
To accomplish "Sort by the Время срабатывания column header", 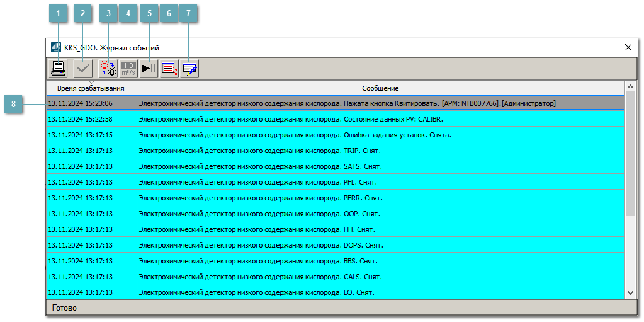I will pos(91,88).
